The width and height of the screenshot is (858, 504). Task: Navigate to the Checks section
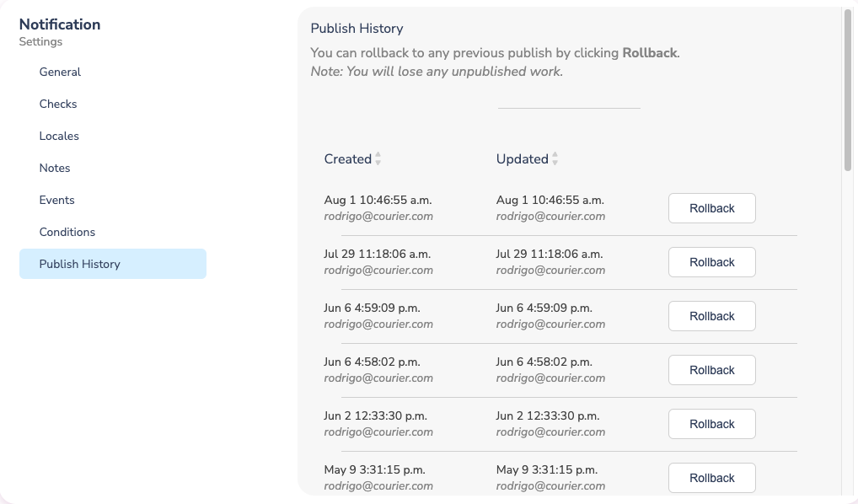[x=58, y=104]
